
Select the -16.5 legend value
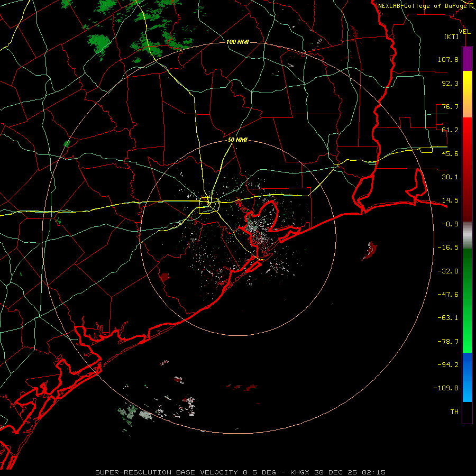tap(448, 248)
